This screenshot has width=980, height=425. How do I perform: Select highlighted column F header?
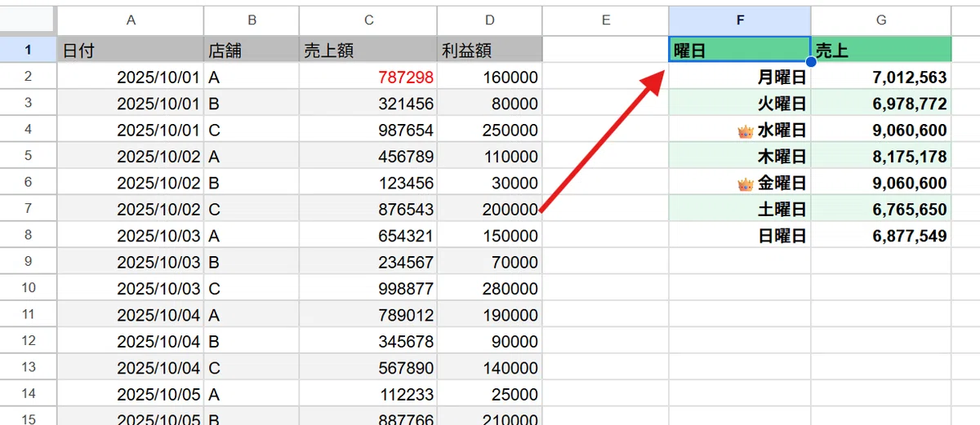[x=740, y=20]
